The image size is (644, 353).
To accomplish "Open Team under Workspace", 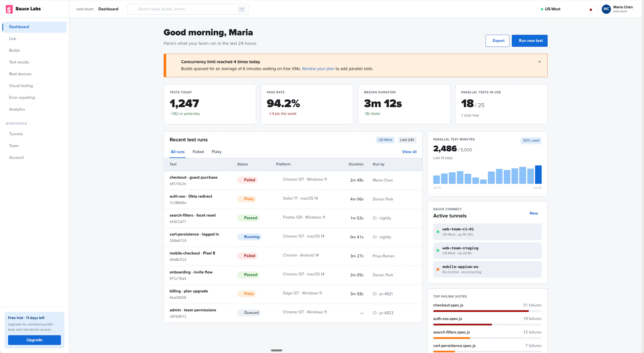I will point(34,146).
